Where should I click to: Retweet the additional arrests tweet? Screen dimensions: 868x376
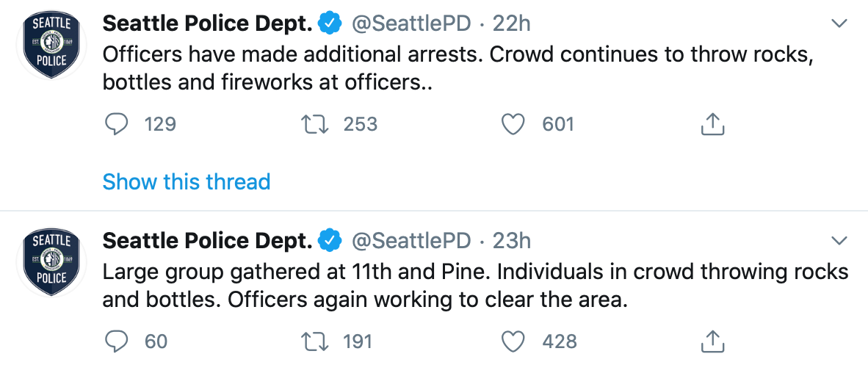click(314, 125)
